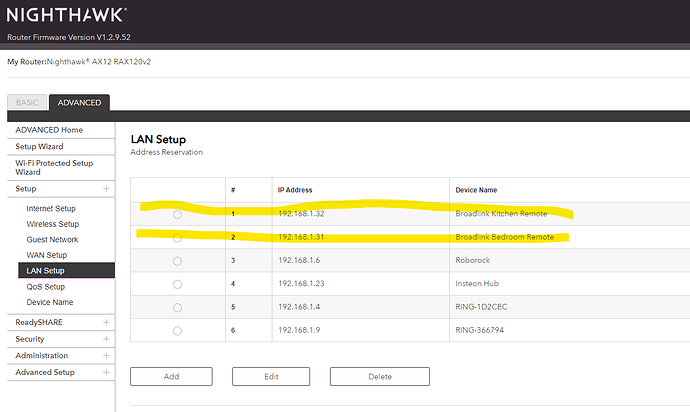The height and width of the screenshot is (412, 690).
Task: Open WAN Setup page
Action: pyautogui.click(x=47, y=255)
